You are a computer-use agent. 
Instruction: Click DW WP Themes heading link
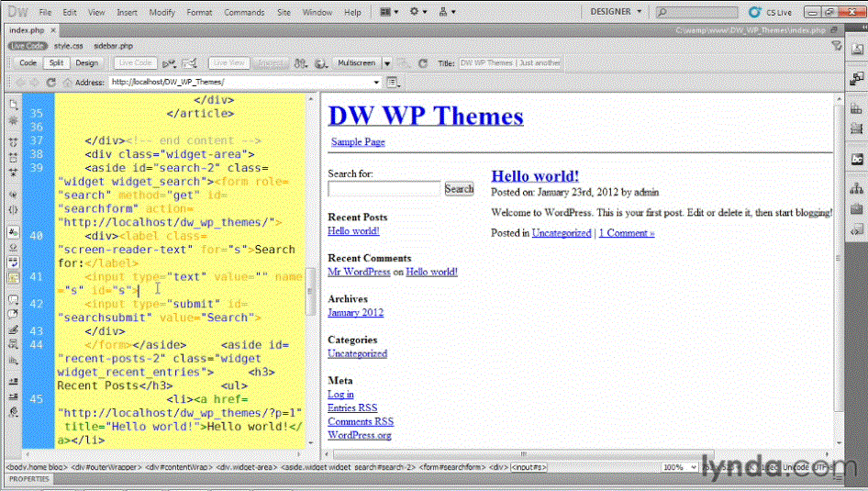[426, 117]
